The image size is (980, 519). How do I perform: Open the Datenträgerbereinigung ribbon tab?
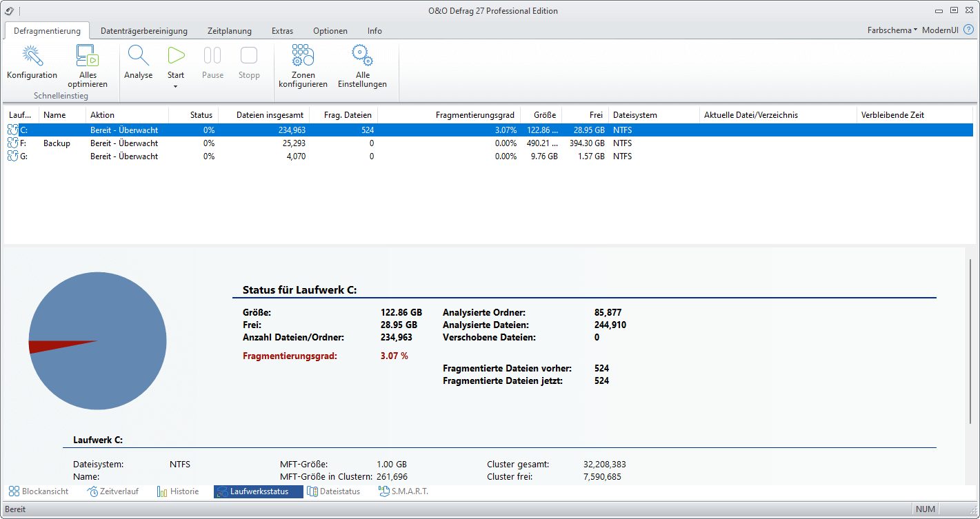coord(144,31)
